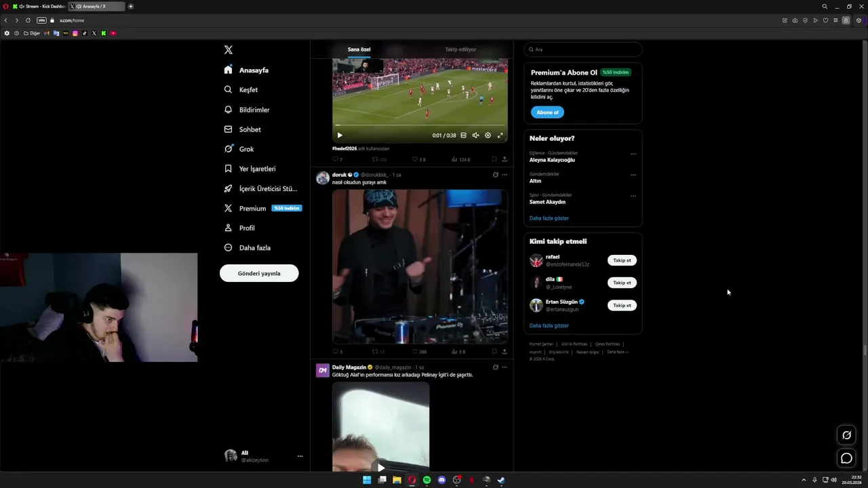Like the hedef2026 video post
The height and width of the screenshot is (488, 868).
coord(418,159)
